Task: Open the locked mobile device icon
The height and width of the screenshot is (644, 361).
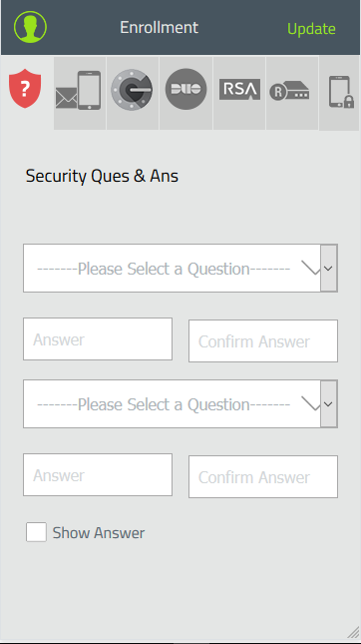Action: (339, 93)
